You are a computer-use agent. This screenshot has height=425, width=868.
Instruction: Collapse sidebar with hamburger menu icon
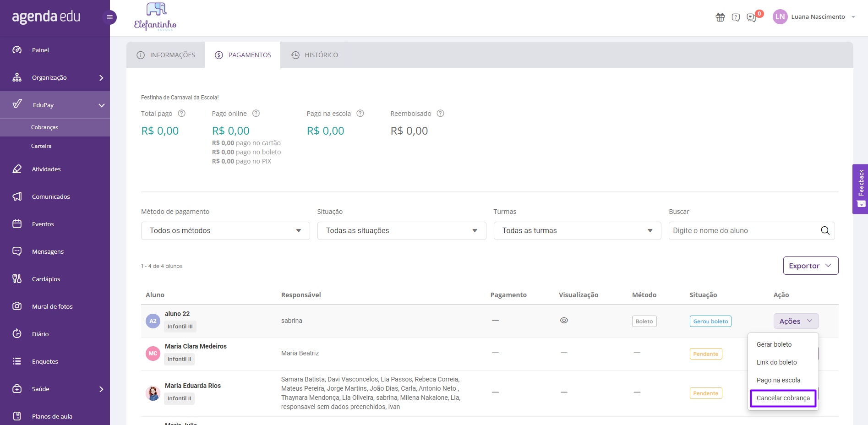109,17
